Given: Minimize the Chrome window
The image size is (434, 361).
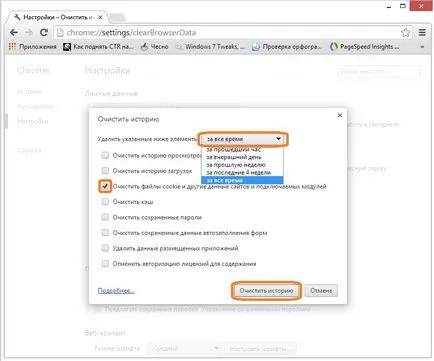Looking at the screenshot, I should pyautogui.click(x=389, y=7).
